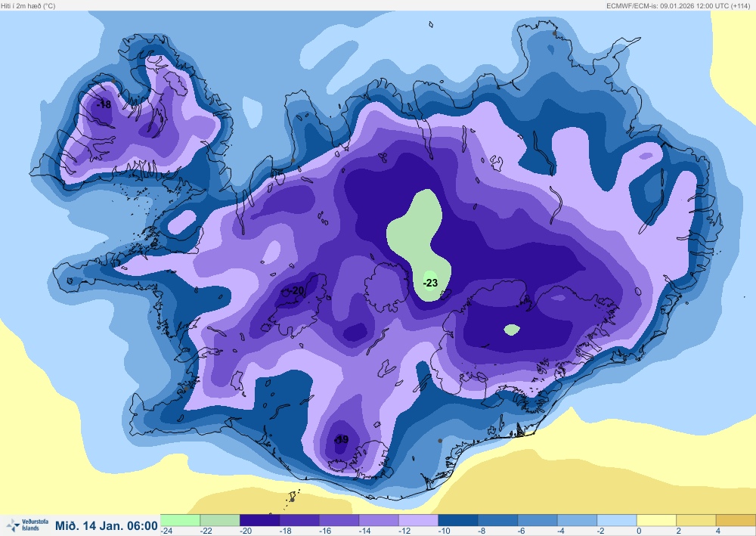Pick the legend swatch between -6 and -4
Viewport: 756px width, 536px height.
click(x=538, y=520)
